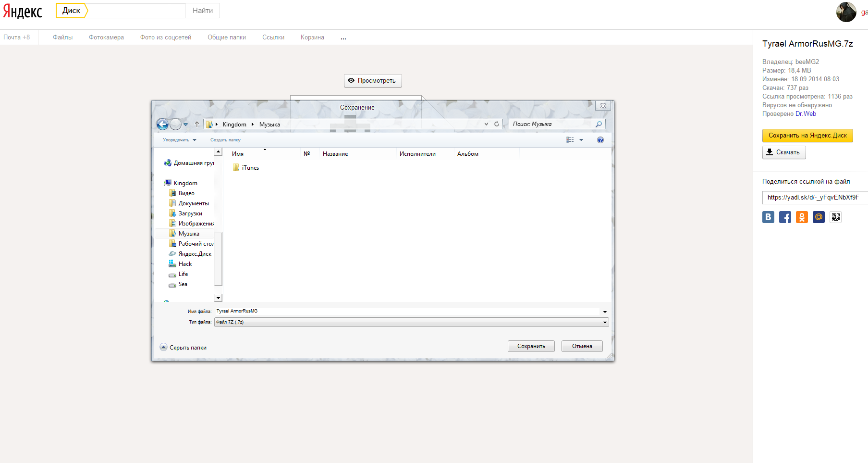Expand the Имя файла dropdown arrow
The image size is (868, 463).
point(605,312)
